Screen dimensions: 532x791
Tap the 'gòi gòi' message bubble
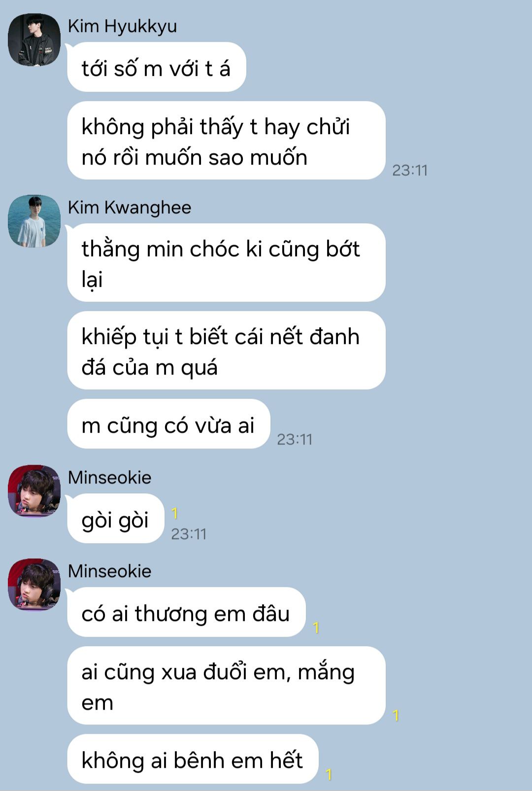tap(116, 518)
